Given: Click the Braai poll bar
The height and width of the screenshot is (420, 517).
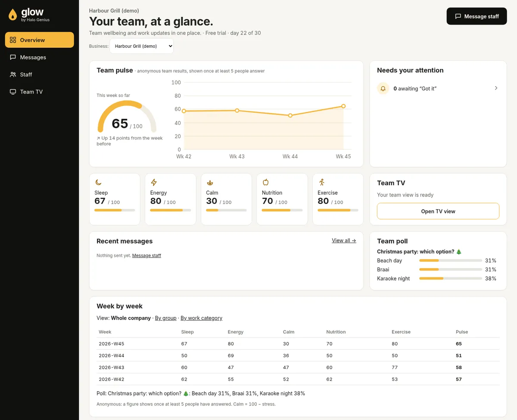Looking at the screenshot, I should tap(451, 269).
